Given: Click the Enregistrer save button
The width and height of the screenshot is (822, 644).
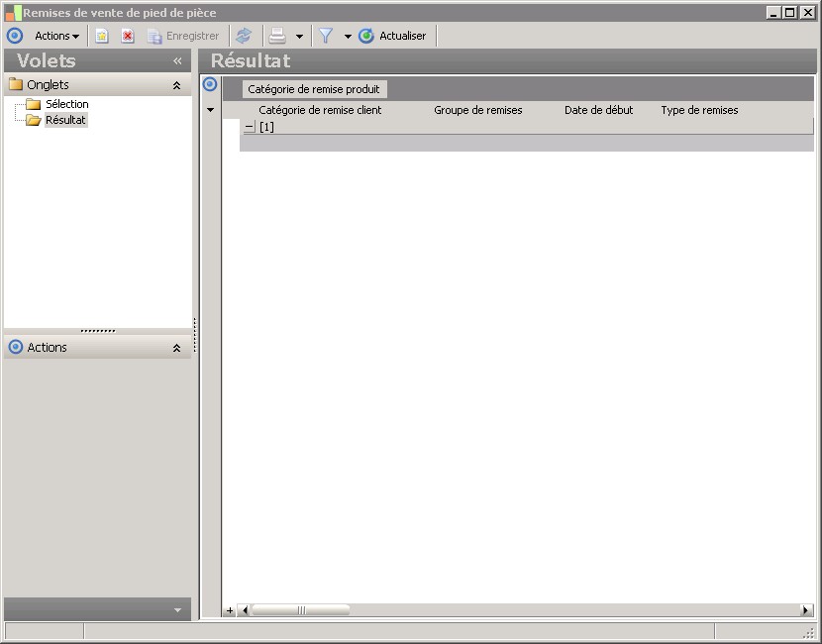Looking at the screenshot, I should [x=183, y=36].
